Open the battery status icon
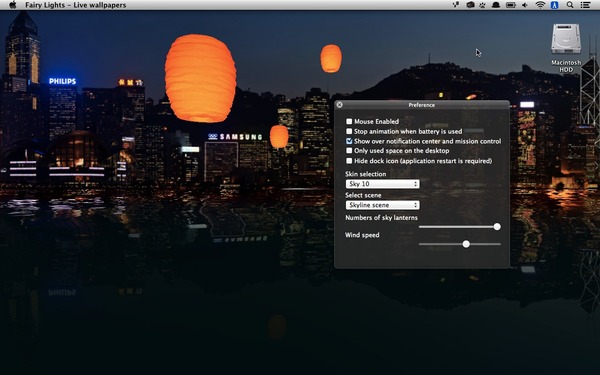The image size is (600, 375). 510,5
